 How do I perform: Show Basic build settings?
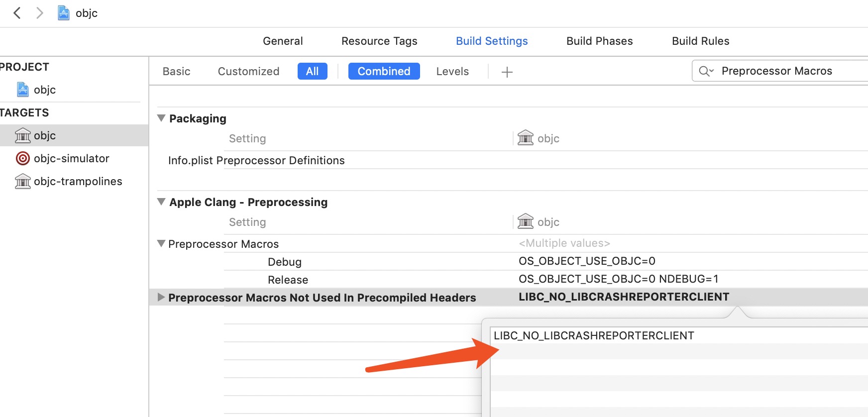pyautogui.click(x=176, y=71)
